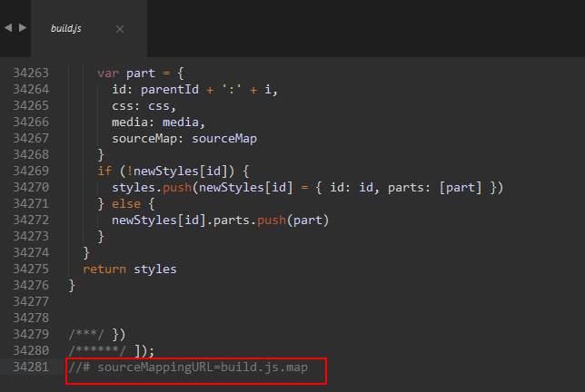Select line number 34268 in gutter
This screenshot has width=585, height=392.
coord(31,154)
